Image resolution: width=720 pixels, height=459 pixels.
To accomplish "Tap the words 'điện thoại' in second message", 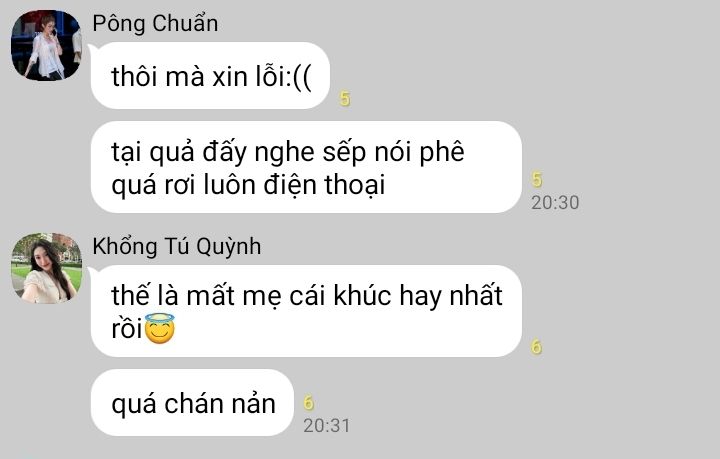I will coord(324,185).
